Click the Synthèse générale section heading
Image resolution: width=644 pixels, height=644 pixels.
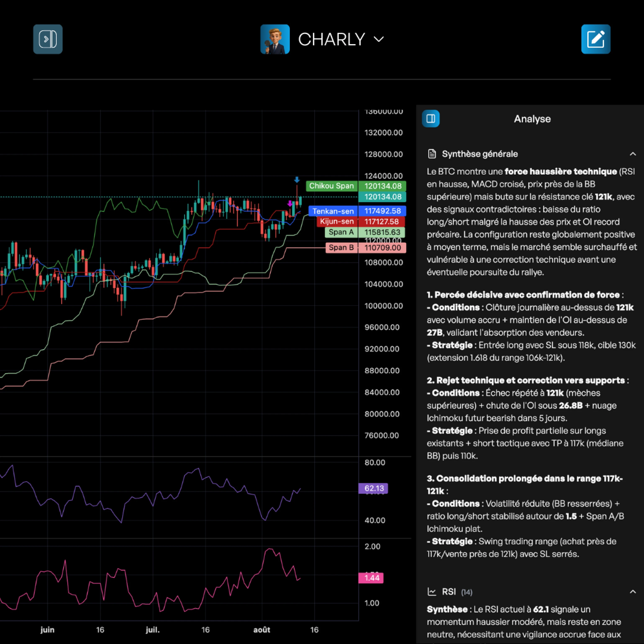click(480, 154)
